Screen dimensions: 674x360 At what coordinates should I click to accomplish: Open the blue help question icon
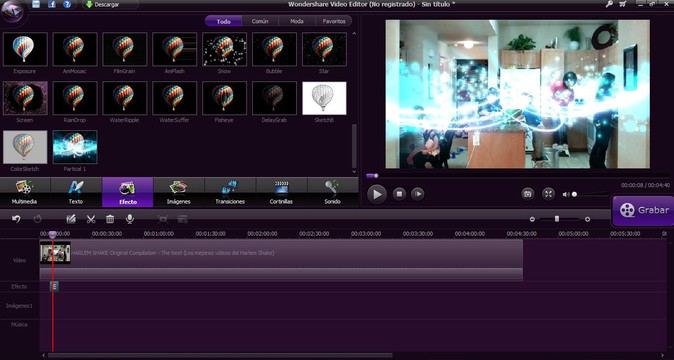(x=67, y=4)
